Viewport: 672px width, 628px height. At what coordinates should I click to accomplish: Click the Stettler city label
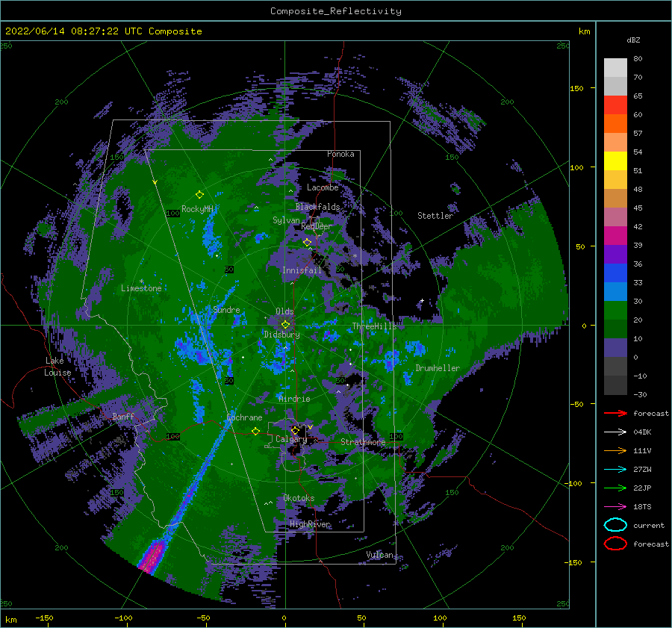[435, 216]
